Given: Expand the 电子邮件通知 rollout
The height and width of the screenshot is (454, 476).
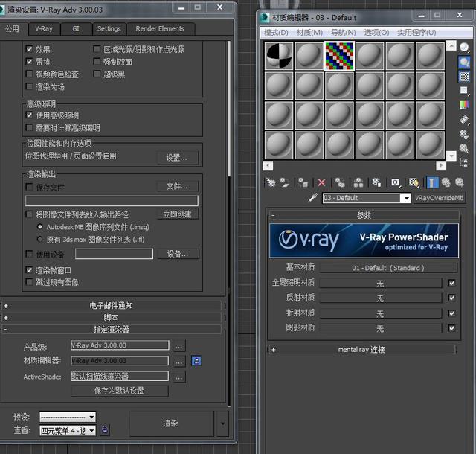Looking at the screenshot, I should [111, 305].
